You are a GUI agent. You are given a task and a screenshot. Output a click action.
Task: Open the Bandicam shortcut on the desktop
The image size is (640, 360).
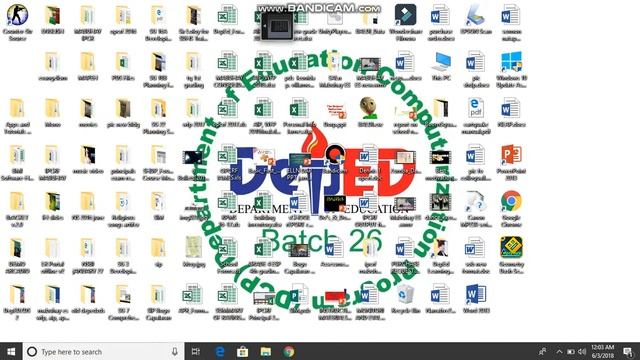335,159
